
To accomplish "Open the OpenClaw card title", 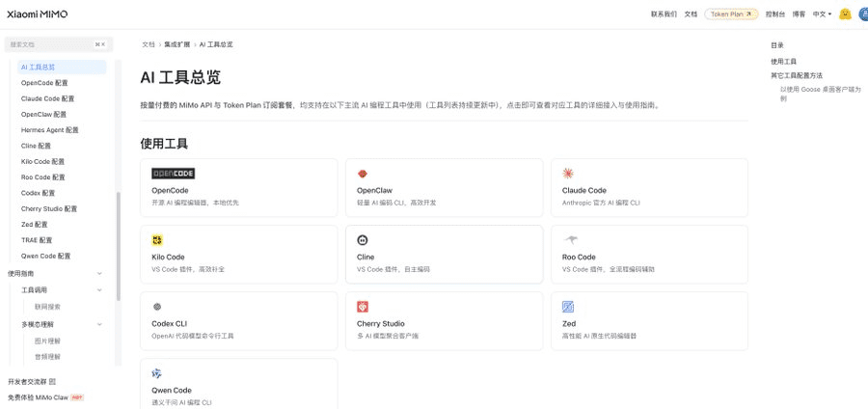I will tap(374, 190).
